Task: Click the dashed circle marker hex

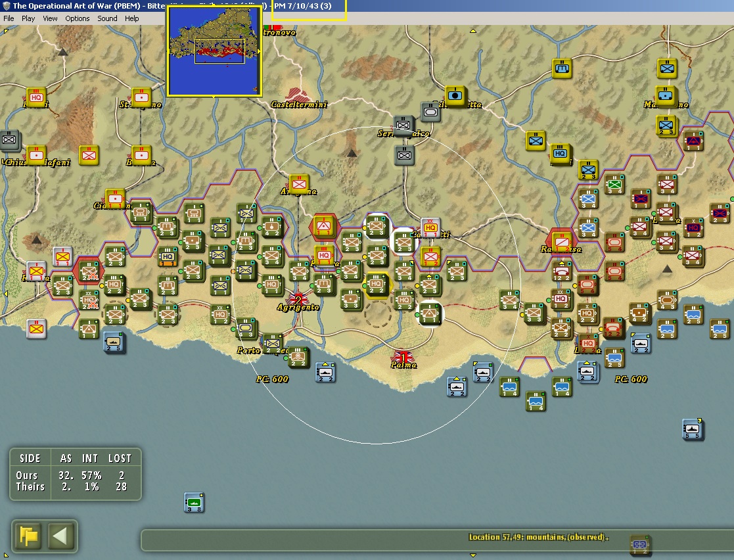Action: (x=377, y=314)
